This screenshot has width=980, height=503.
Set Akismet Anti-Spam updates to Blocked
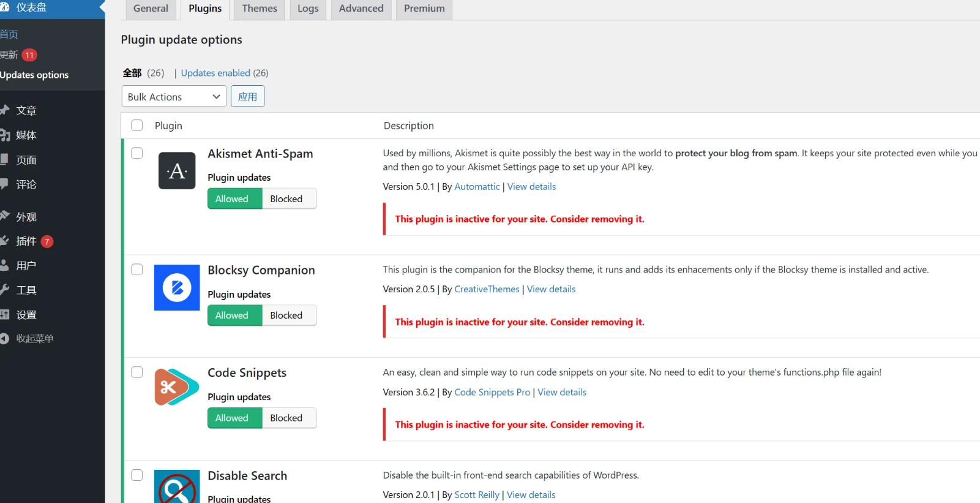click(289, 199)
